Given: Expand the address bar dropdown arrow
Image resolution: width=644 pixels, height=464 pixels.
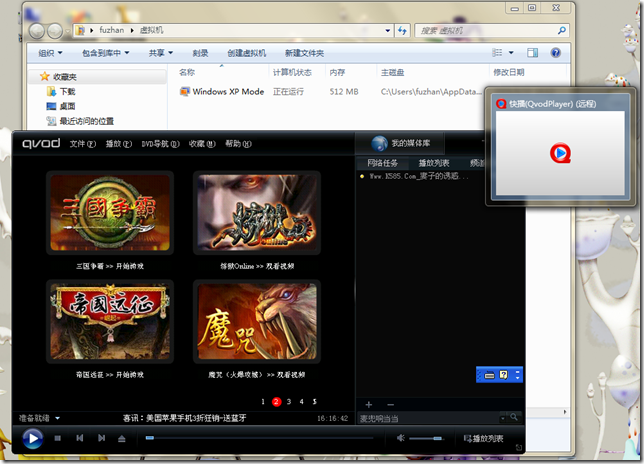Looking at the screenshot, I should 387,30.
